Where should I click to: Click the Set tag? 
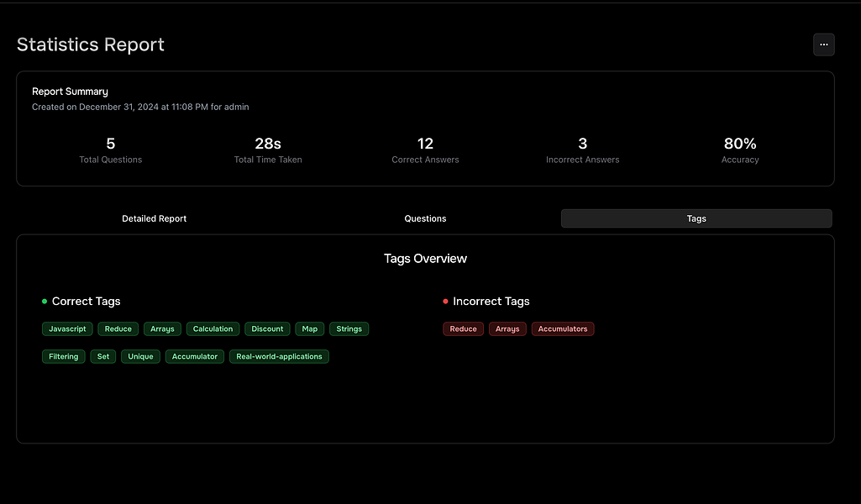tap(103, 356)
